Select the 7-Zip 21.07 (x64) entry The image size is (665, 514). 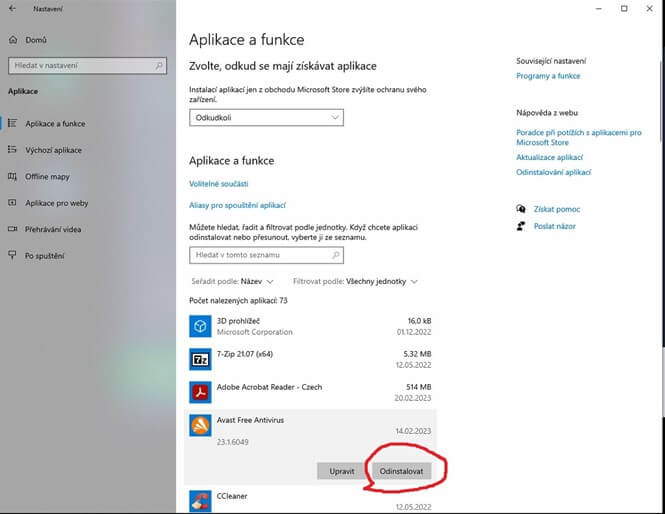(x=310, y=359)
